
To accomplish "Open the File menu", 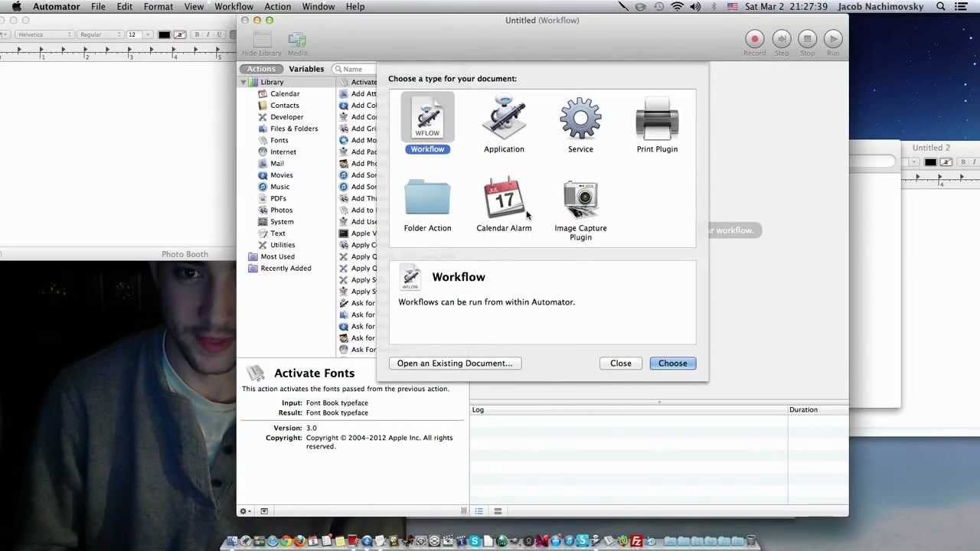I will pos(98,6).
